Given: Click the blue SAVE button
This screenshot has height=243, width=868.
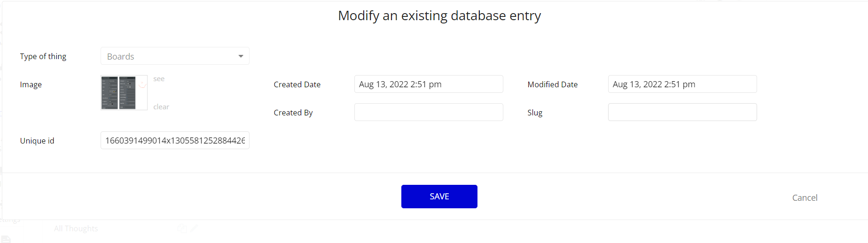Looking at the screenshot, I should click(439, 197).
